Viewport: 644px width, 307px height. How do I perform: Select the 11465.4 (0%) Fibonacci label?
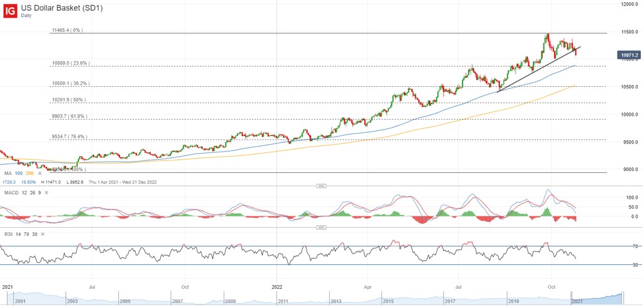point(67,30)
